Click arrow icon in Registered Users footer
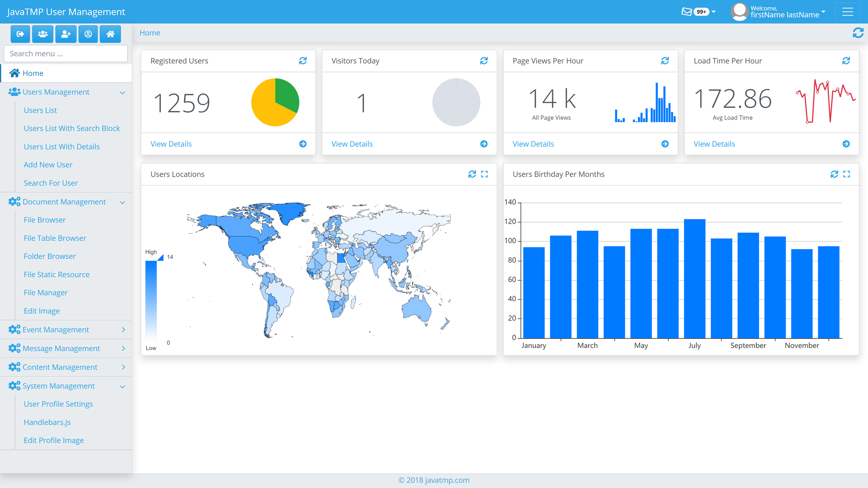 click(x=303, y=144)
